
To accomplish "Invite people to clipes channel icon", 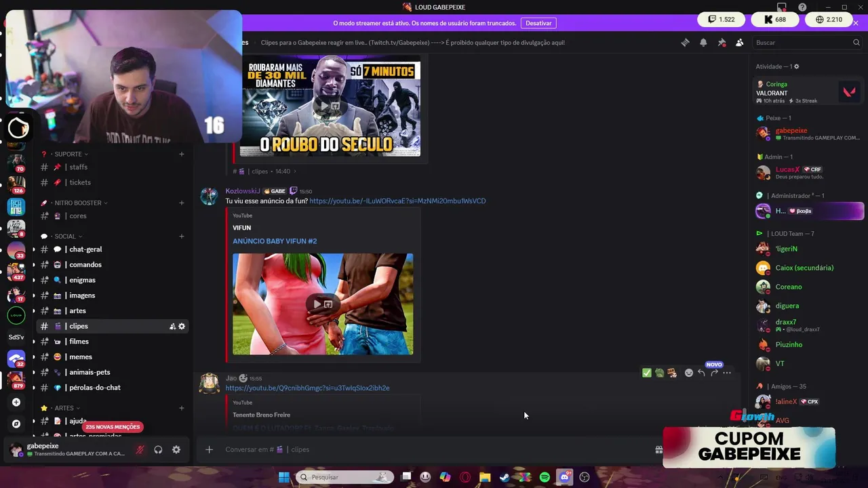I will pos(172,327).
